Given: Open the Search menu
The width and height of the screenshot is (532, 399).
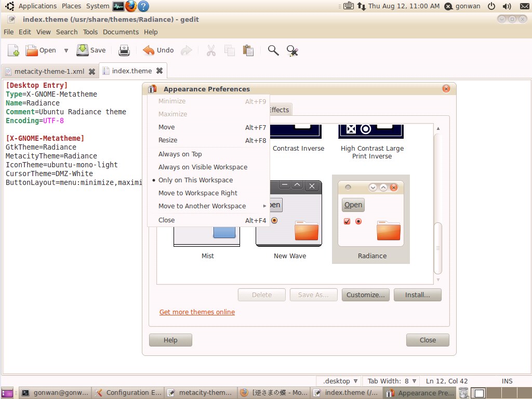Looking at the screenshot, I should (x=67, y=32).
